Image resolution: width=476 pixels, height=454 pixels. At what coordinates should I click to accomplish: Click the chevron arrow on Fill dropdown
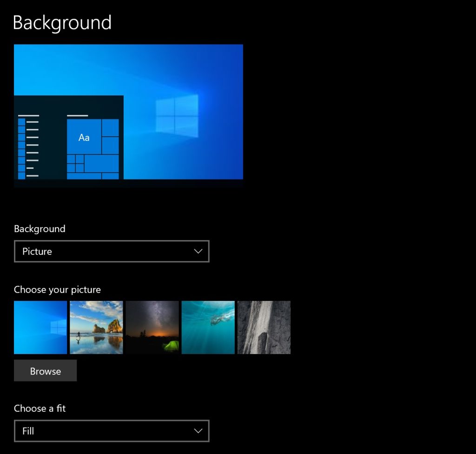(x=198, y=431)
